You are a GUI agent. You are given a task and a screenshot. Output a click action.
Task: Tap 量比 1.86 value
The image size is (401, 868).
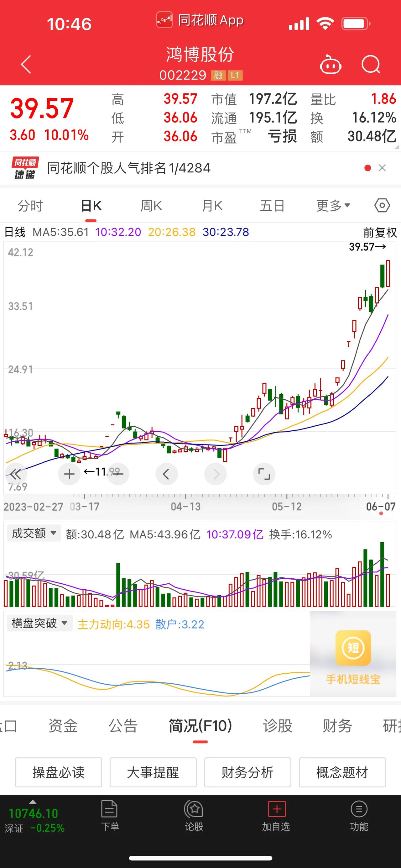tap(383, 99)
